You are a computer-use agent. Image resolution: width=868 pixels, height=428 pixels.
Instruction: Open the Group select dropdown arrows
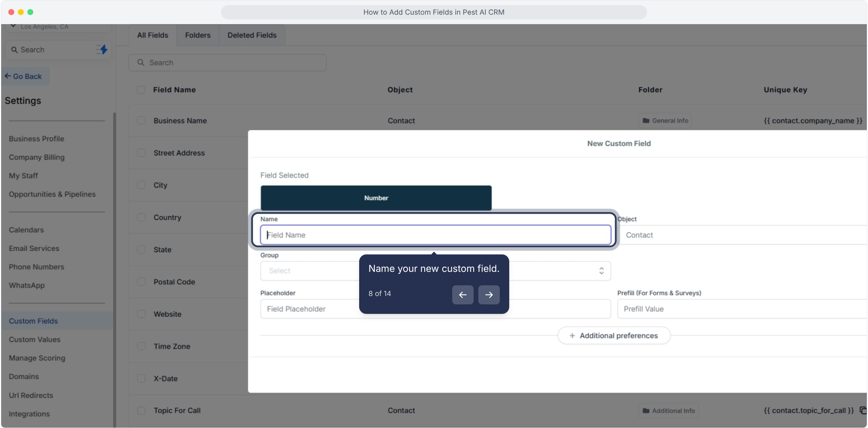coord(602,271)
